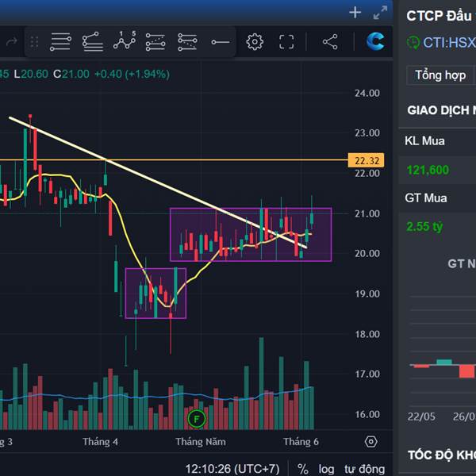Screen dimensions: 476x476
Task: Select the 1-5 wave pattern tool
Action: [125, 40]
